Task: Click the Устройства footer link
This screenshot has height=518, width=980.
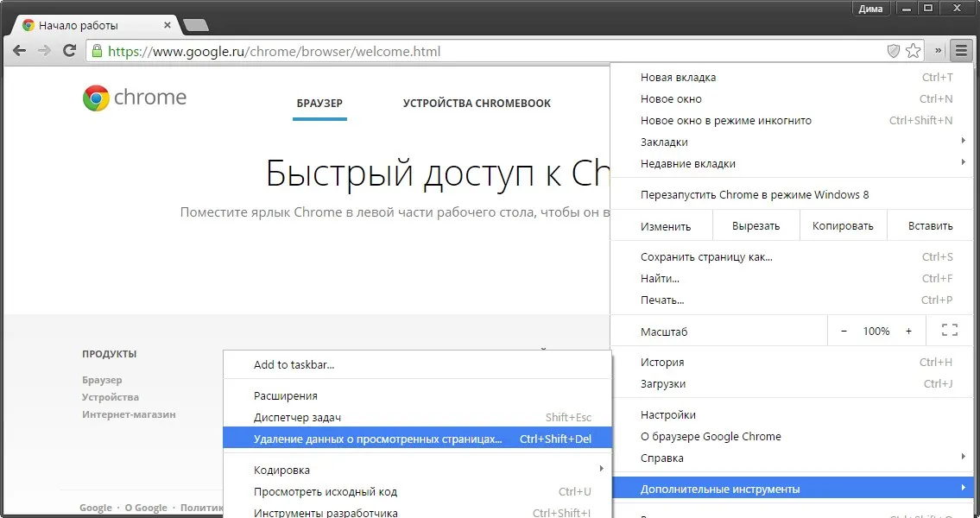Action: pyautogui.click(x=110, y=397)
